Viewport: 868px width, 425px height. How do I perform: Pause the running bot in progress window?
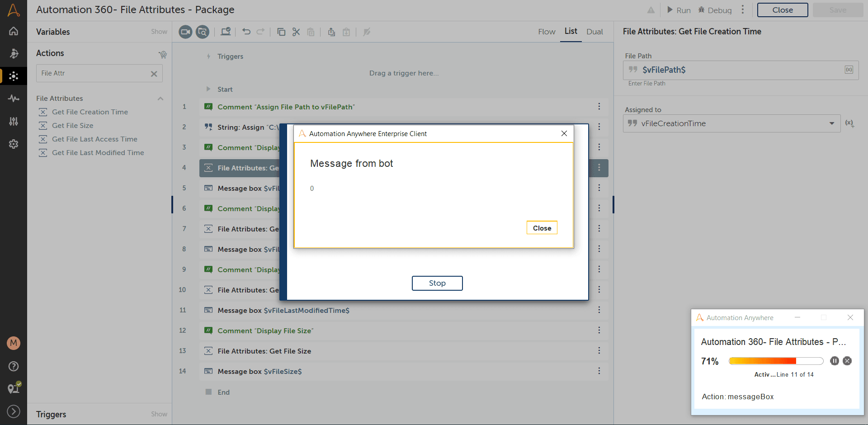click(x=835, y=361)
